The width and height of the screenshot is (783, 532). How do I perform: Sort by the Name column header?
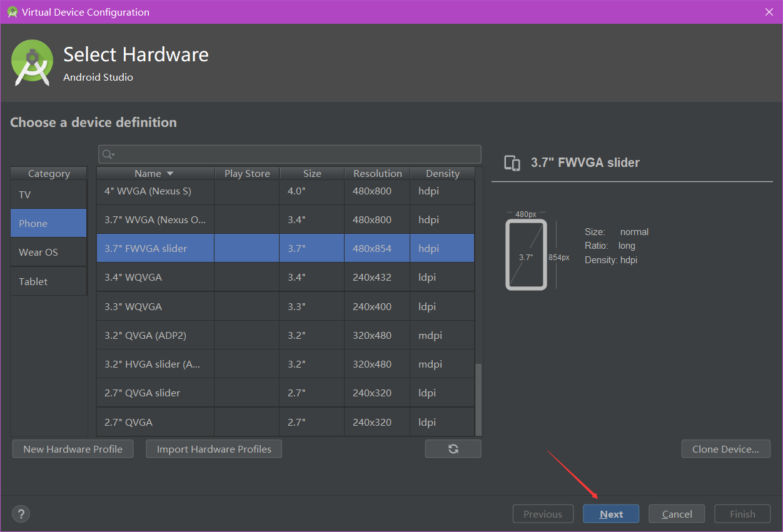coord(156,173)
